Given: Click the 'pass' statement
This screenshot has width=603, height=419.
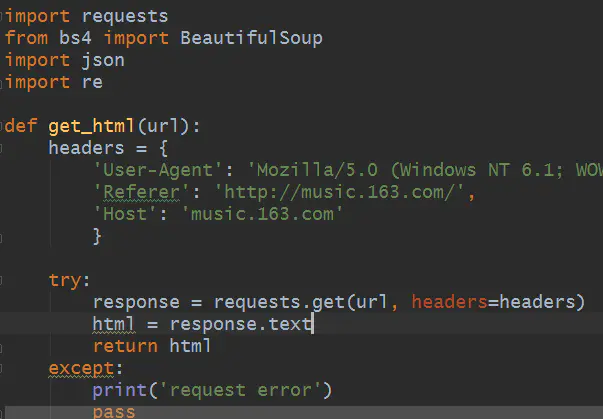Looking at the screenshot, I should point(114,412).
